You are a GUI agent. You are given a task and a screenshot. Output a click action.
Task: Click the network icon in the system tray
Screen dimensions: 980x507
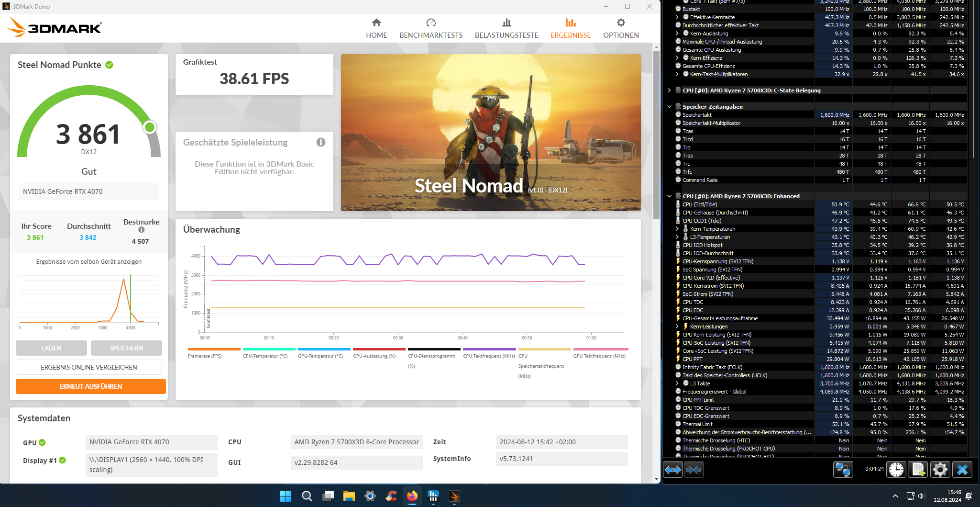910,496
